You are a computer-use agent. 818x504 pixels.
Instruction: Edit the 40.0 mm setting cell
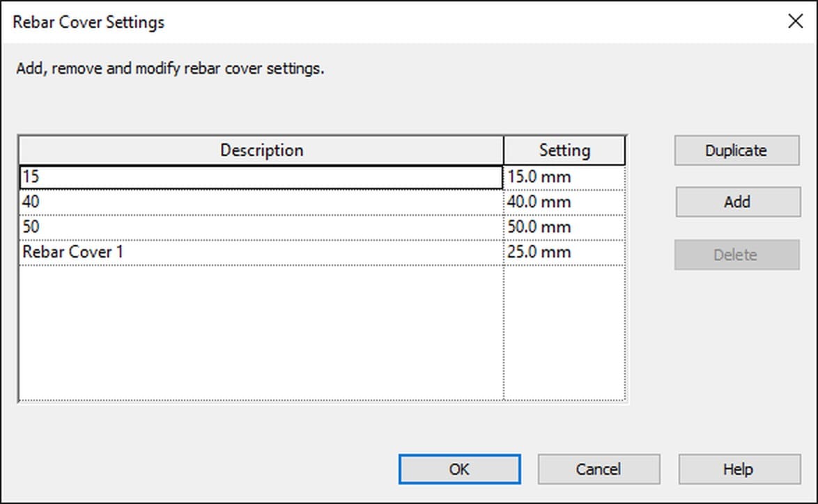(564, 202)
